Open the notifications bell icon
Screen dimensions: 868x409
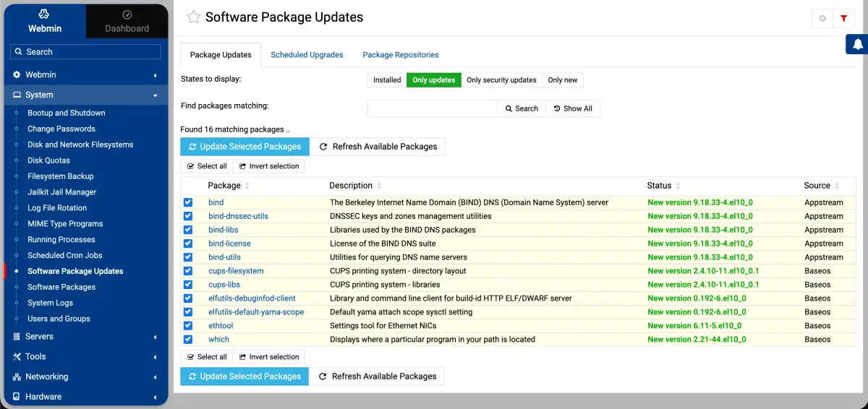(858, 44)
